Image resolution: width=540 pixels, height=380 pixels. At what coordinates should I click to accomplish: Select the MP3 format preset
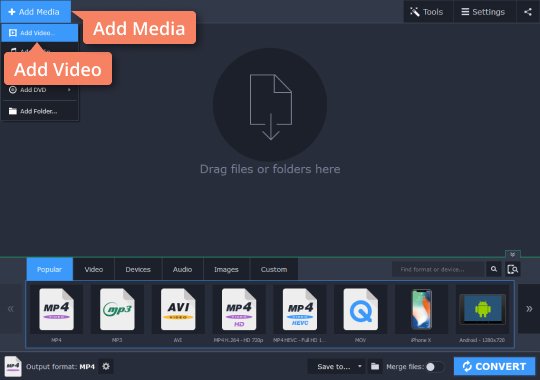pyautogui.click(x=117, y=315)
